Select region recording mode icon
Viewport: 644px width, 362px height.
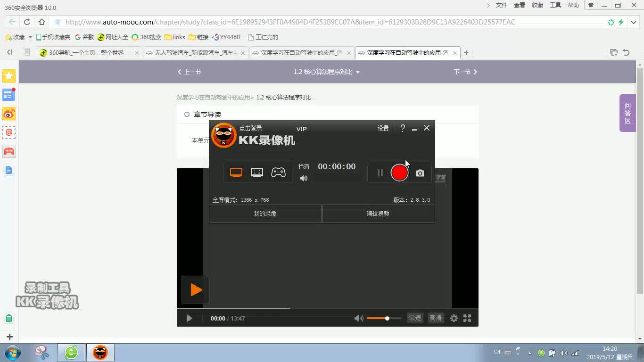coord(257,173)
